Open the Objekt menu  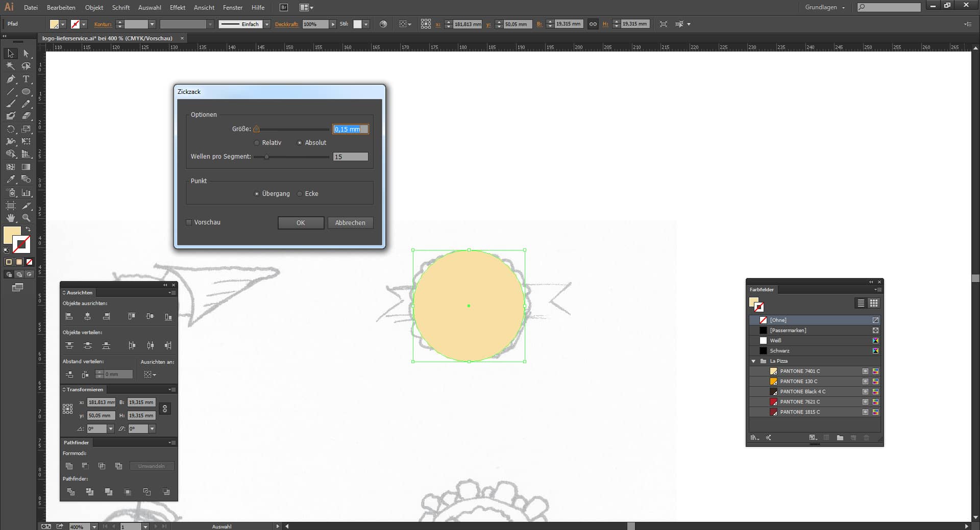pos(93,8)
